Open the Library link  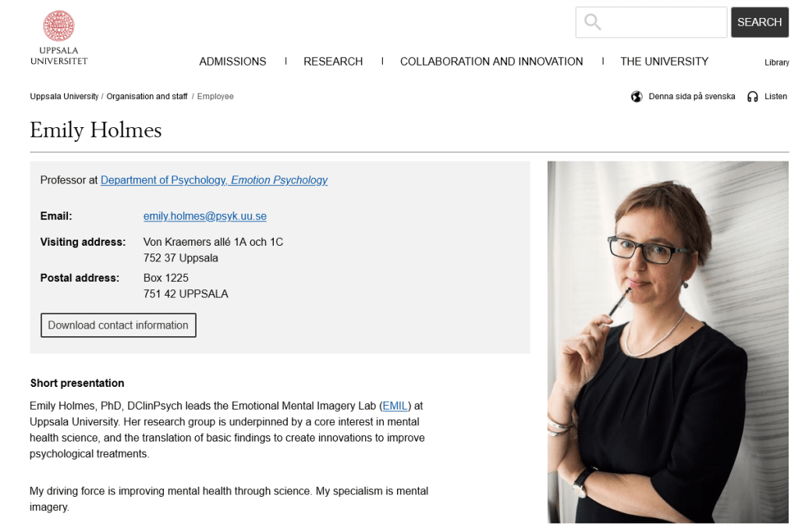coord(776,62)
